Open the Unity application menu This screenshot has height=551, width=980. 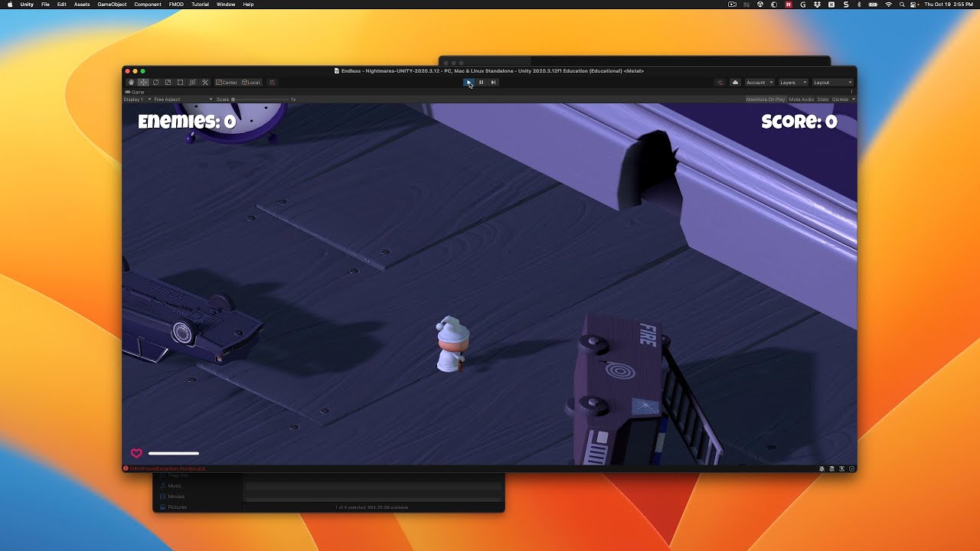27,5
